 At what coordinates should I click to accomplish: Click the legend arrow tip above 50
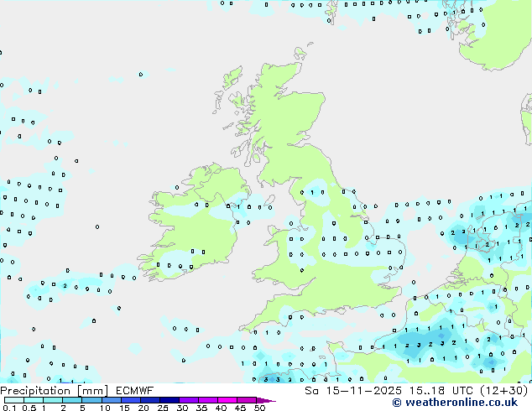click(266, 400)
